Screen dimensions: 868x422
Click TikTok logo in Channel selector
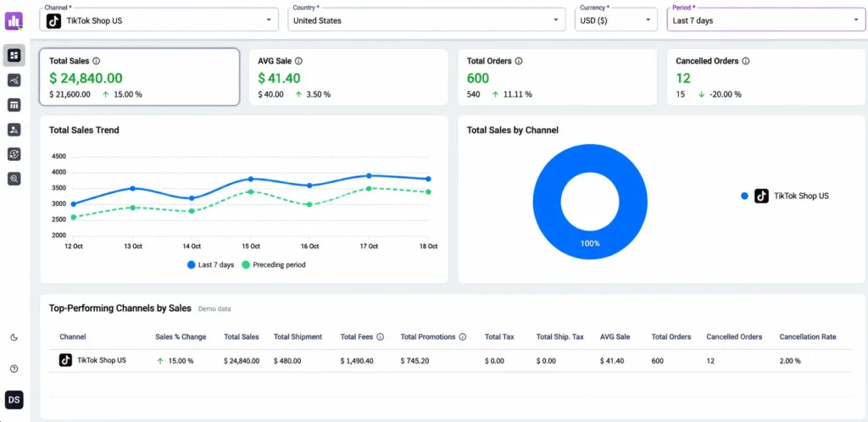pyautogui.click(x=53, y=21)
